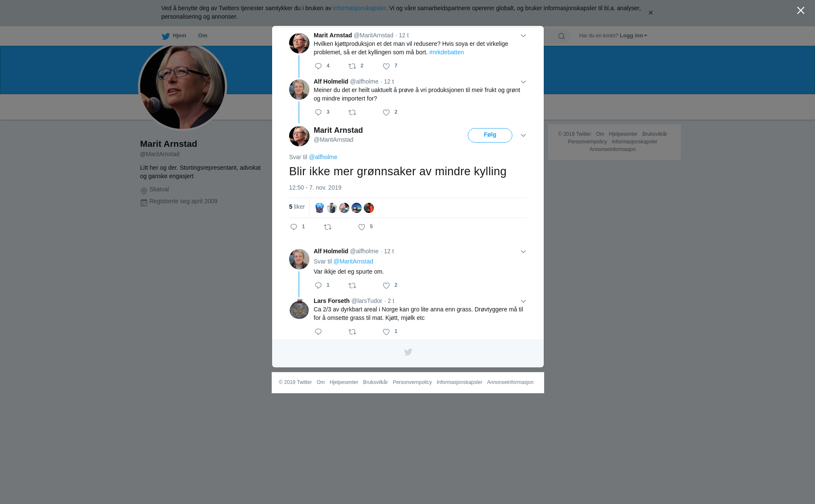This screenshot has height=504, width=815.
Task: Open the #nrkdebatten hashtag link
Action: click(x=447, y=52)
